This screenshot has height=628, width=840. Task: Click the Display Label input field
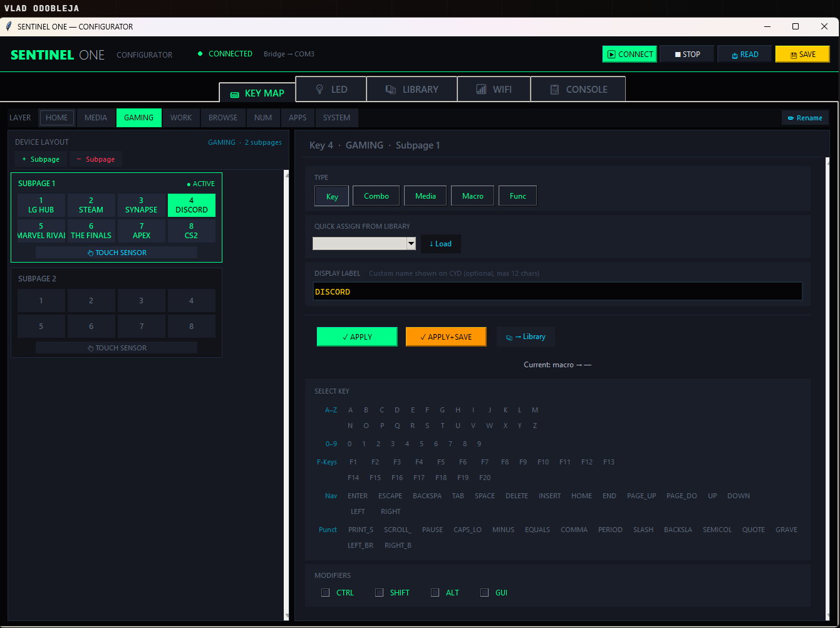coord(557,291)
